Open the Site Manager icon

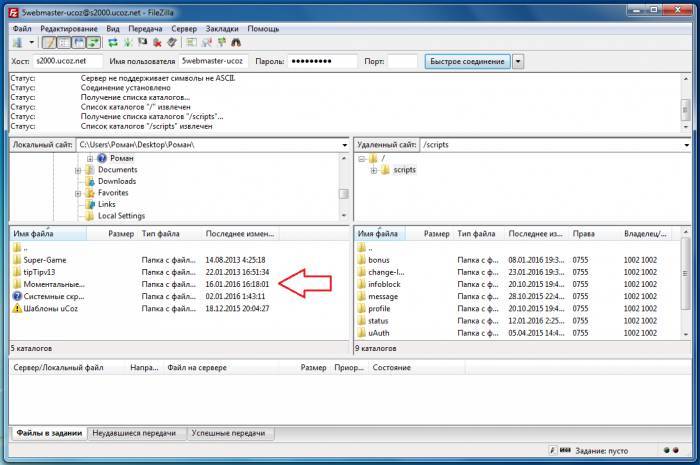point(18,43)
